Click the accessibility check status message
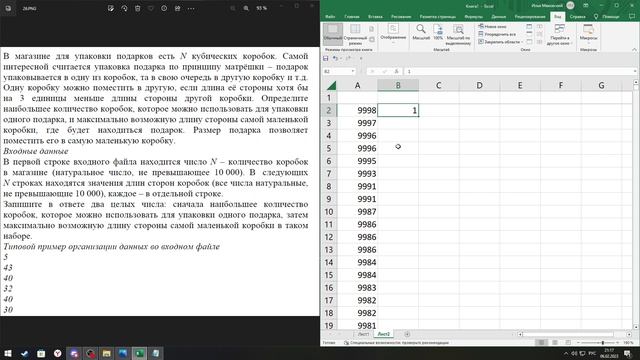This screenshot has width=640, height=360. pos(396,343)
